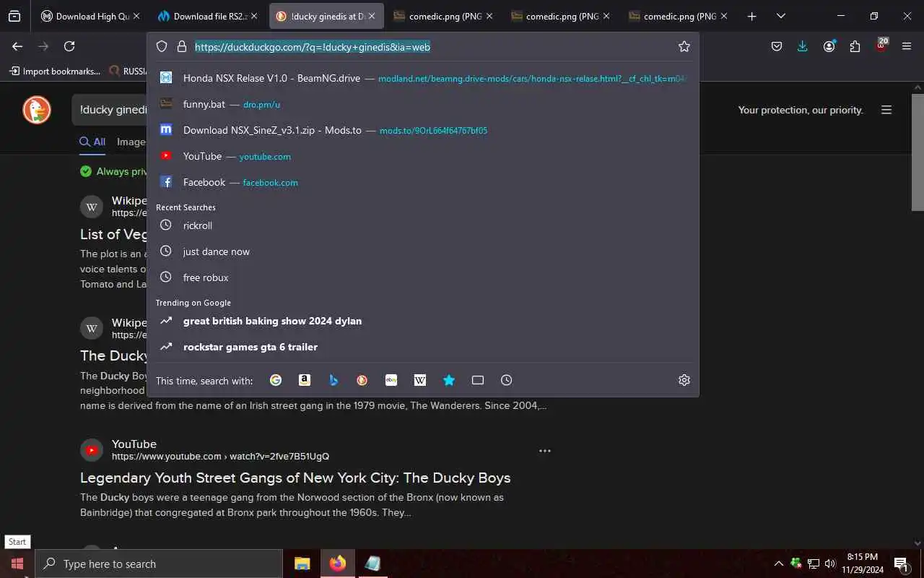Search with Bing engine icon
Viewport: 924px width, 578px height.
pyautogui.click(x=334, y=380)
